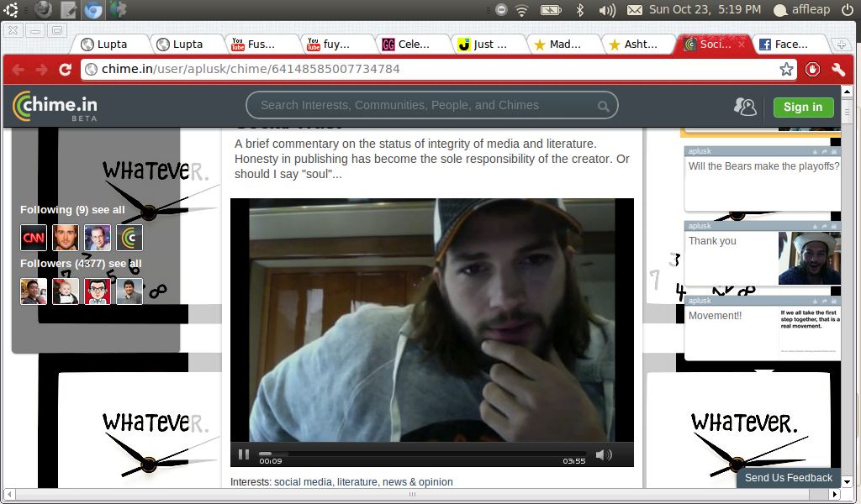Switch to the second Lupta tab

click(188, 45)
